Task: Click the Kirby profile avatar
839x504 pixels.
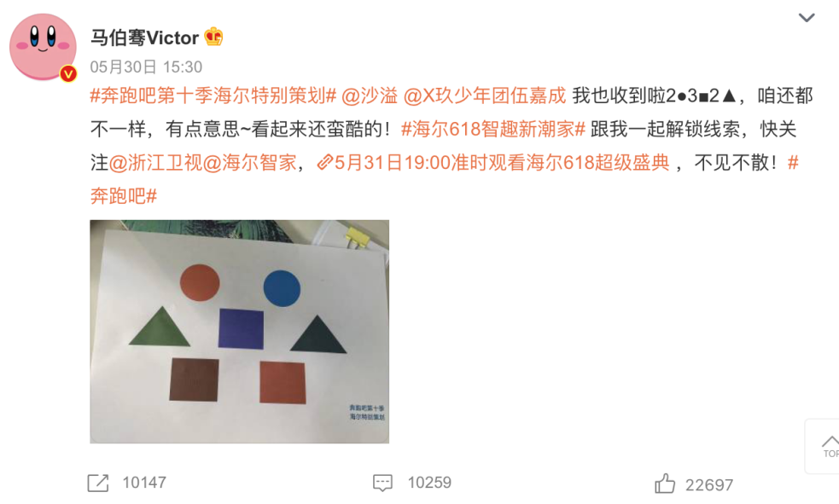Action: tap(43, 47)
